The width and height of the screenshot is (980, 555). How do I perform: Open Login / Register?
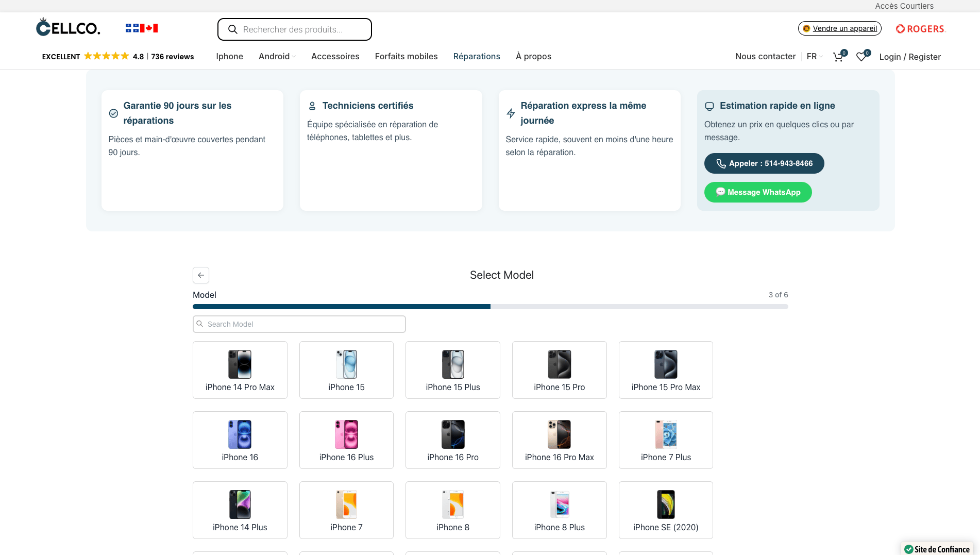point(910,57)
